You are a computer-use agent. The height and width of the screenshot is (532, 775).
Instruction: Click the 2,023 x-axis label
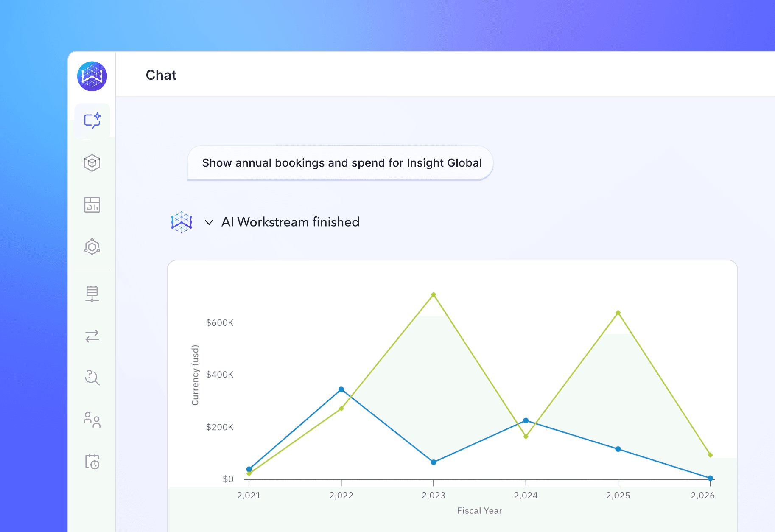click(x=434, y=496)
